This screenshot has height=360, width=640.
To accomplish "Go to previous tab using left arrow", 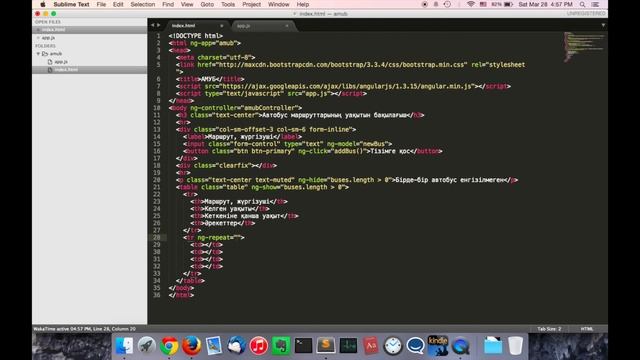I will [x=153, y=25].
